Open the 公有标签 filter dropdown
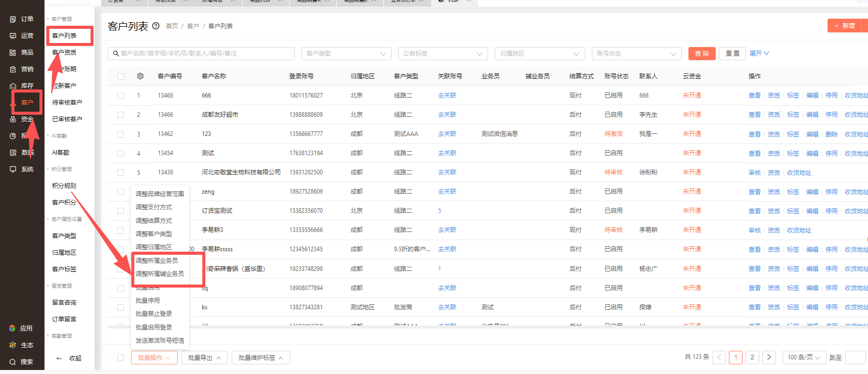The height and width of the screenshot is (374, 868). (x=443, y=54)
